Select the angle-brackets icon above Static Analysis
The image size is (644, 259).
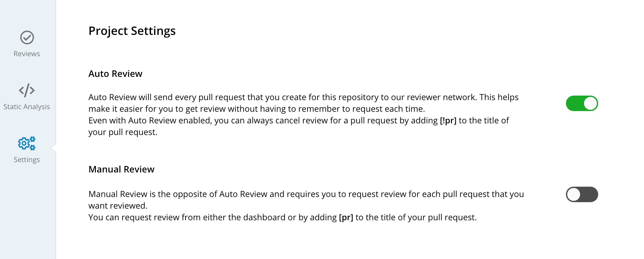click(x=27, y=90)
